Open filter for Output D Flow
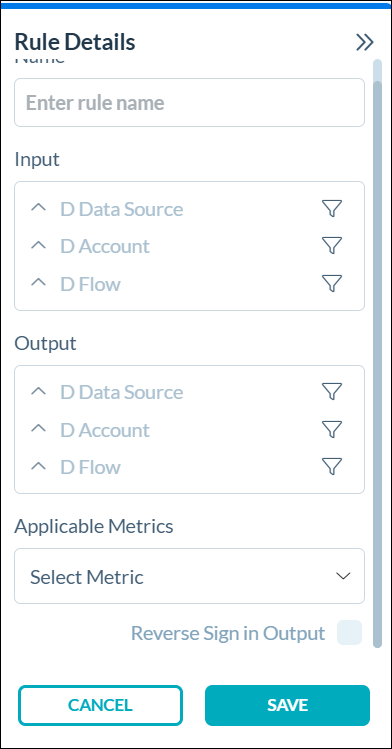This screenshot has width=392, height=749. coord(332,466)
